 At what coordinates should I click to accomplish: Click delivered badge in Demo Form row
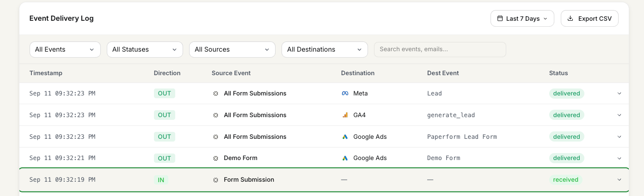click(567, 158)
